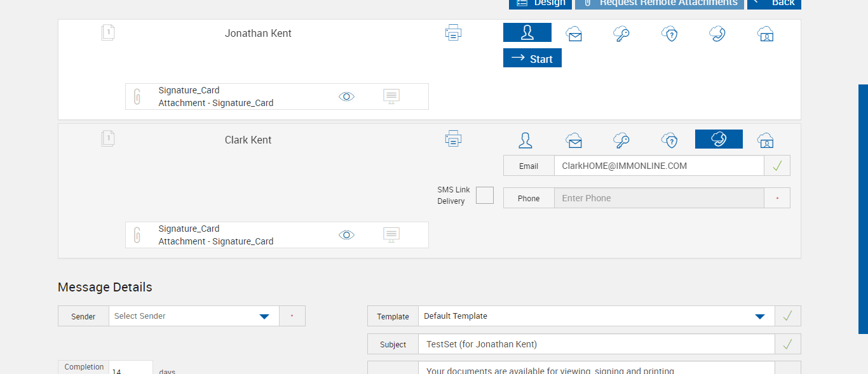Click the document pages icon beside Clark Kent
Image resolution: width=868 pixels, height=374 pixels.
point(108,138)
